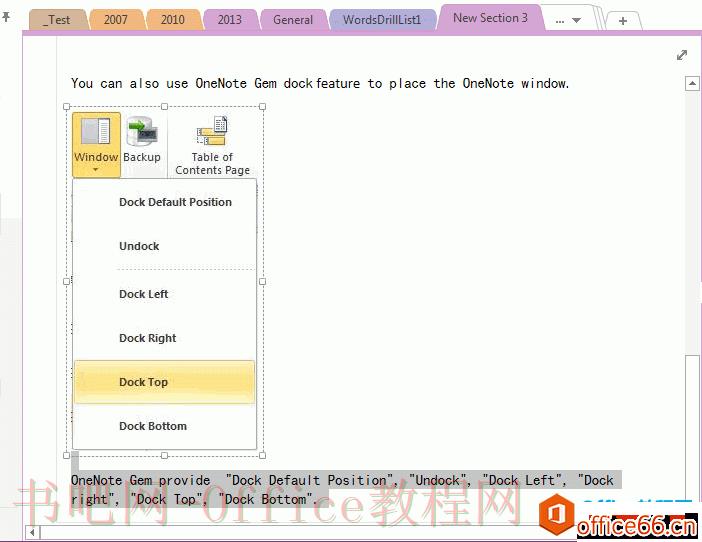Open the 2007 section tab

pyautogui.click(x=116, y=20)
